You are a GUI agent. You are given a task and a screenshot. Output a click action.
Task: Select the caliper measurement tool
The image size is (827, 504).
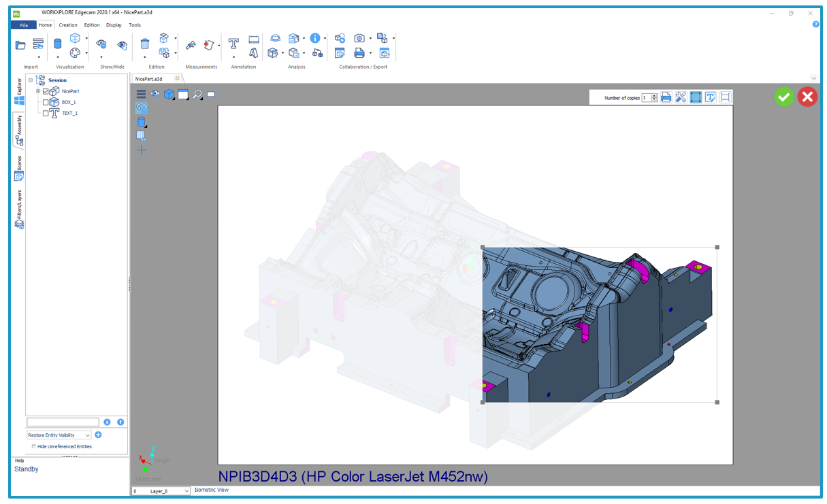coord(191,45)
